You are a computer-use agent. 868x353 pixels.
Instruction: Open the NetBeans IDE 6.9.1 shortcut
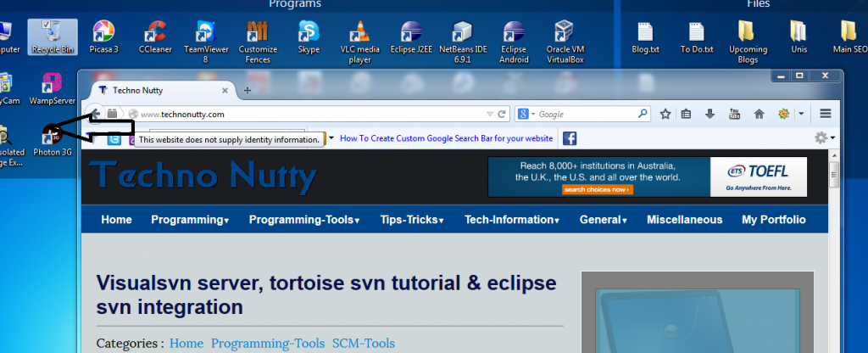click(x=463, y=42)
